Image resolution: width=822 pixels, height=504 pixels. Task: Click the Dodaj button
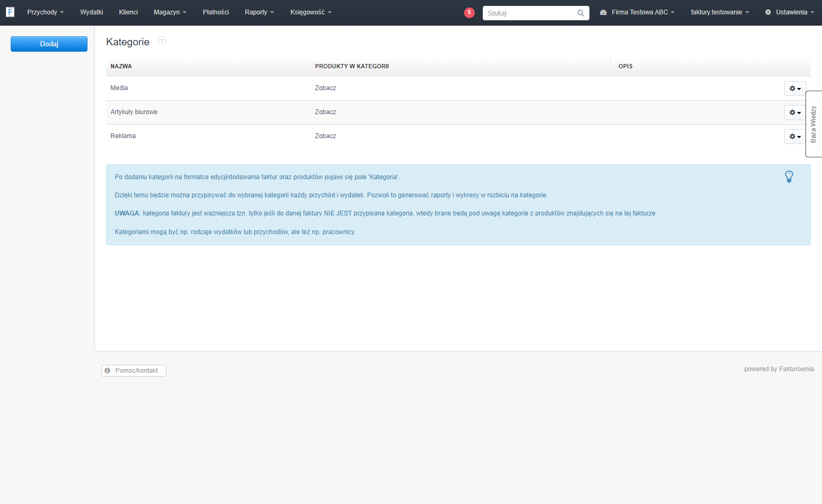point(49,44)
